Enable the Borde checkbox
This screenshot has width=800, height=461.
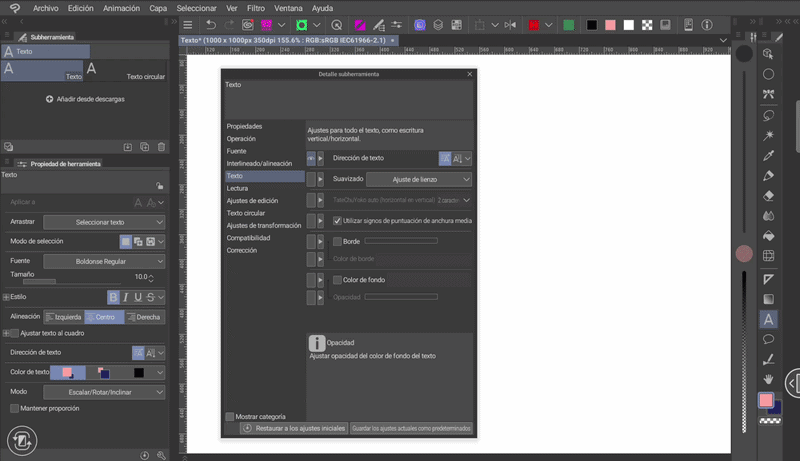tap(337, 241)
